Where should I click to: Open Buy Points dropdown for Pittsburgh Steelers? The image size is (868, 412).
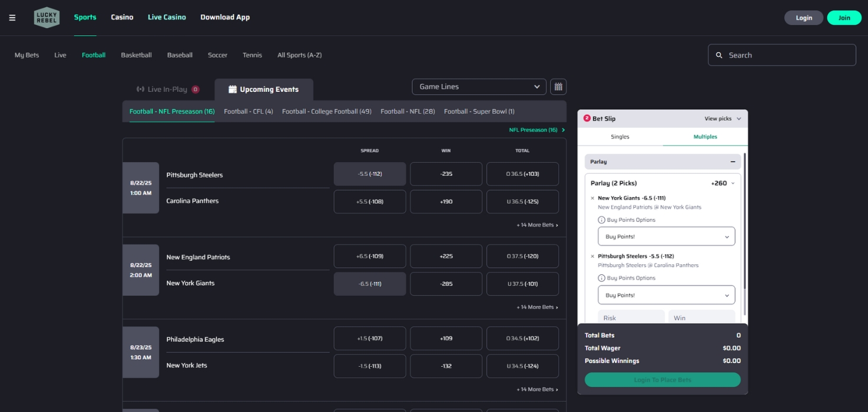click(x=667, y=295)
